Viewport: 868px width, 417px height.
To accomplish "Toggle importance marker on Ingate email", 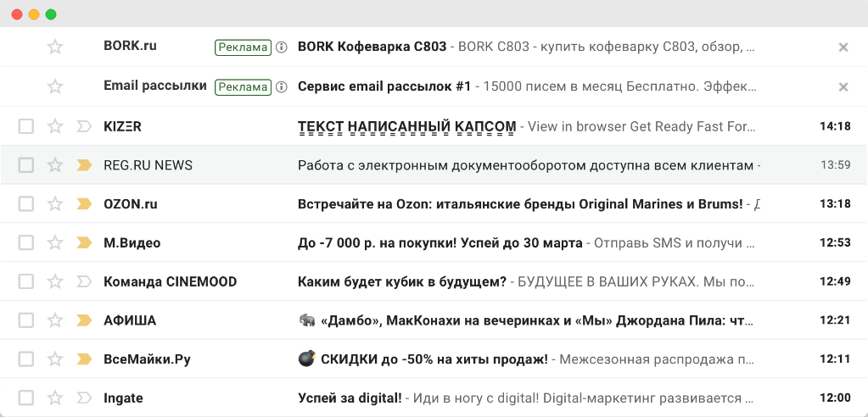I will coord(84,398).
